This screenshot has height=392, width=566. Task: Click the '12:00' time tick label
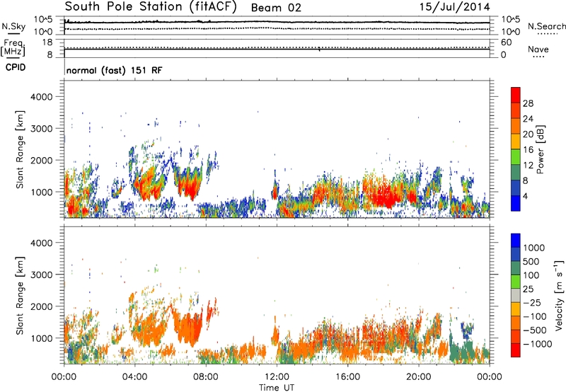277,377
